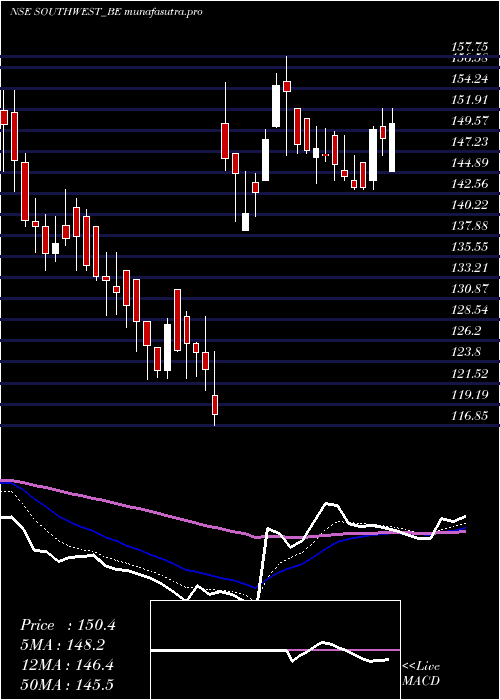
Task: Click the 126.2 price level label
Action: tap(466, 331)
